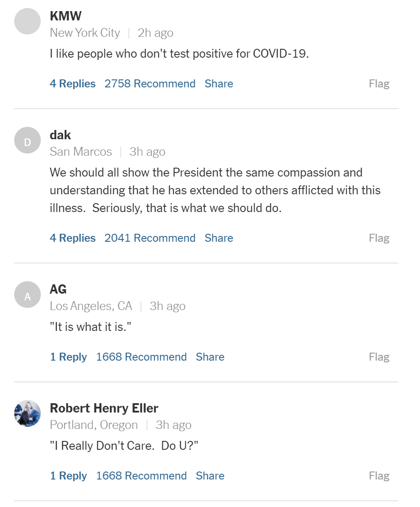Show the 4 Replies under dak's comment
Image resolution: width=420 pixels, height=507 pixels.
pos(73,238)
